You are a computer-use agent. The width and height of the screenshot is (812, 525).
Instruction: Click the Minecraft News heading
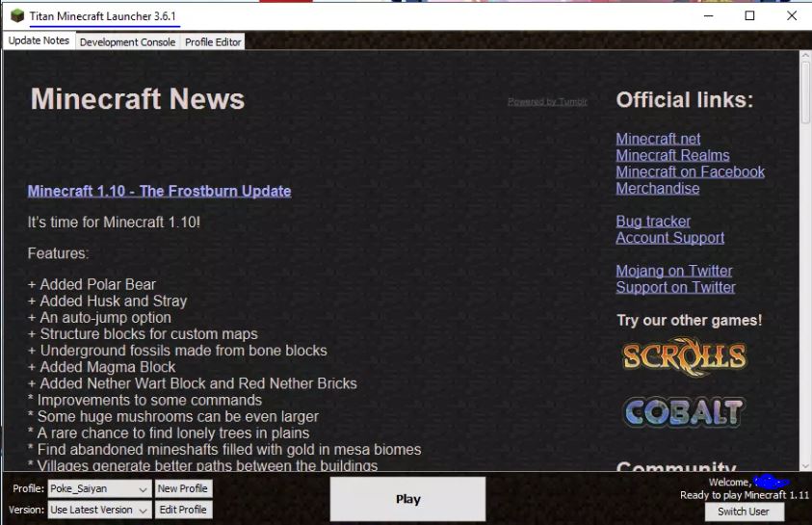137,99
